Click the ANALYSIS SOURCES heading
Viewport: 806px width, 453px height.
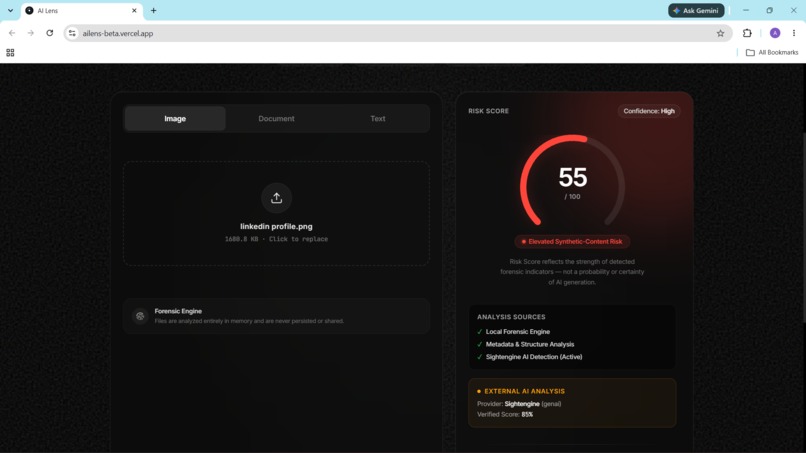pyautogui.click(x=511, y=317)
